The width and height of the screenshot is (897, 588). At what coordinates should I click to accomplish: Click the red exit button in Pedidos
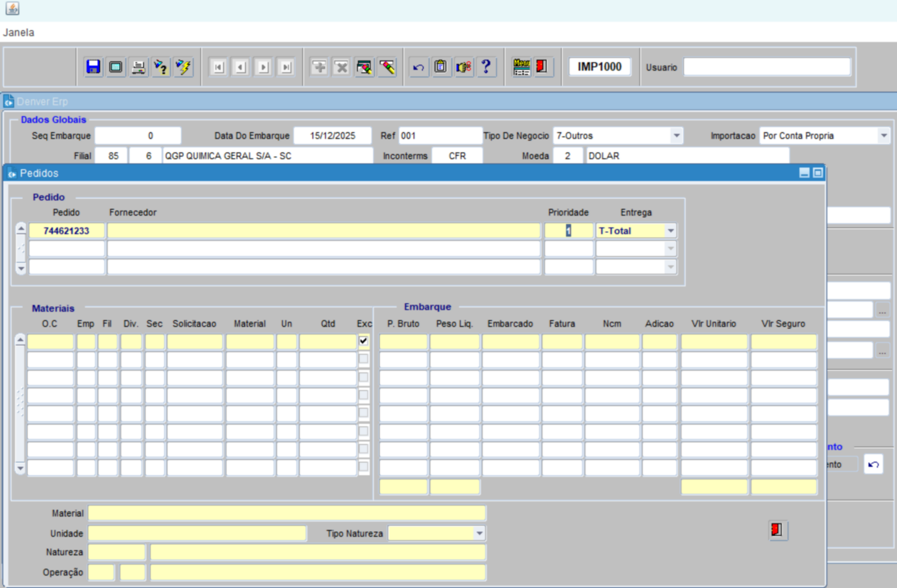tap(777, 530)
